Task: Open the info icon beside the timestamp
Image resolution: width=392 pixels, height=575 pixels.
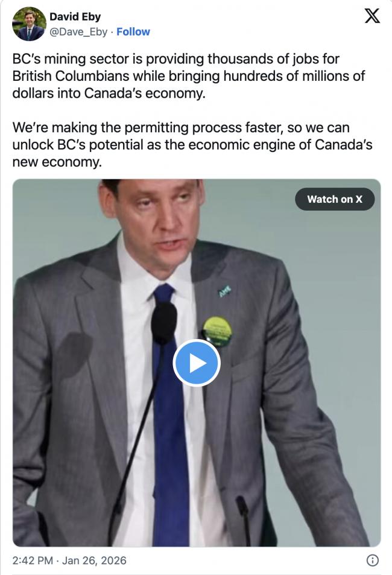Action: pyautogui.click(x=373, y=561)
